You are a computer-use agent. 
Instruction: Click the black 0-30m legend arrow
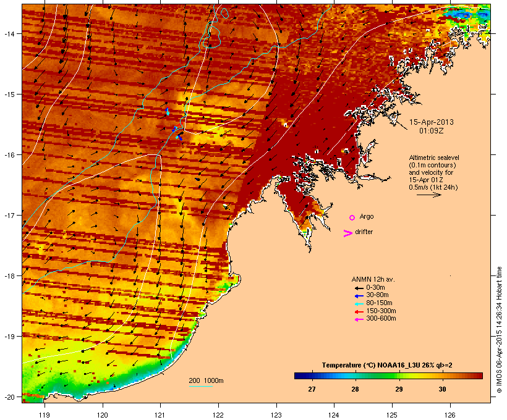pos(359,288)
